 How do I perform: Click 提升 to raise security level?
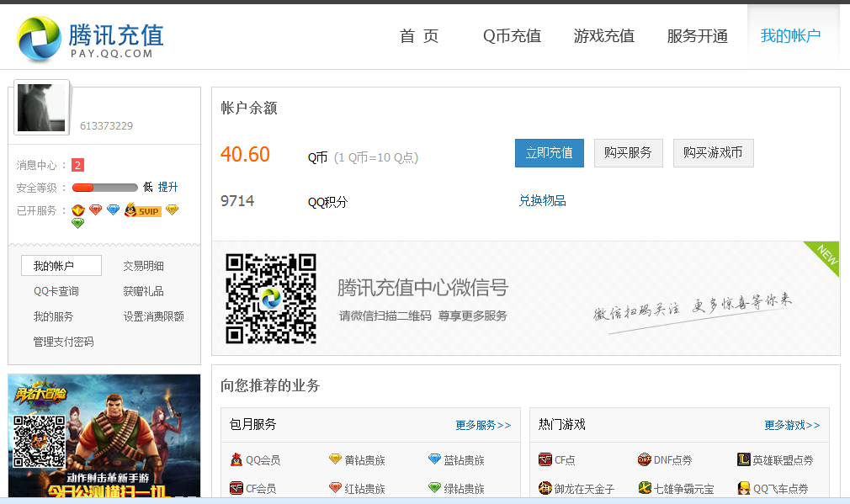point(168,187)
